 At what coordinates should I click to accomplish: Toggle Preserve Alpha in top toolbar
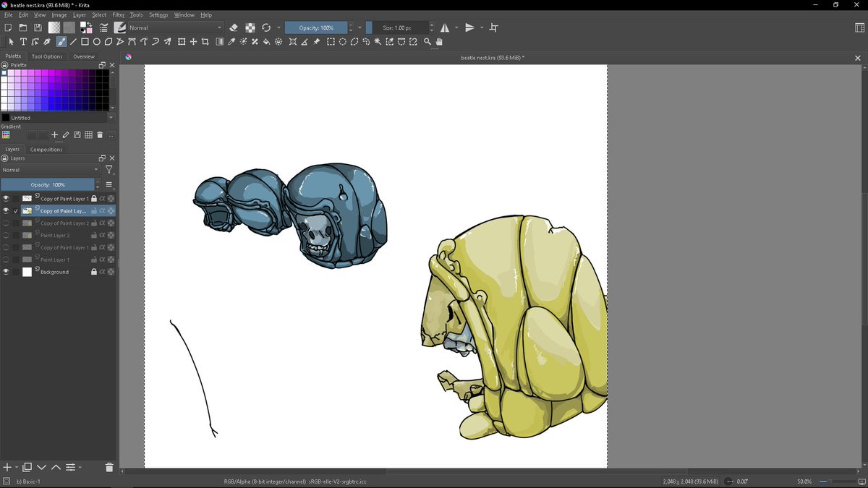(250, 27)
